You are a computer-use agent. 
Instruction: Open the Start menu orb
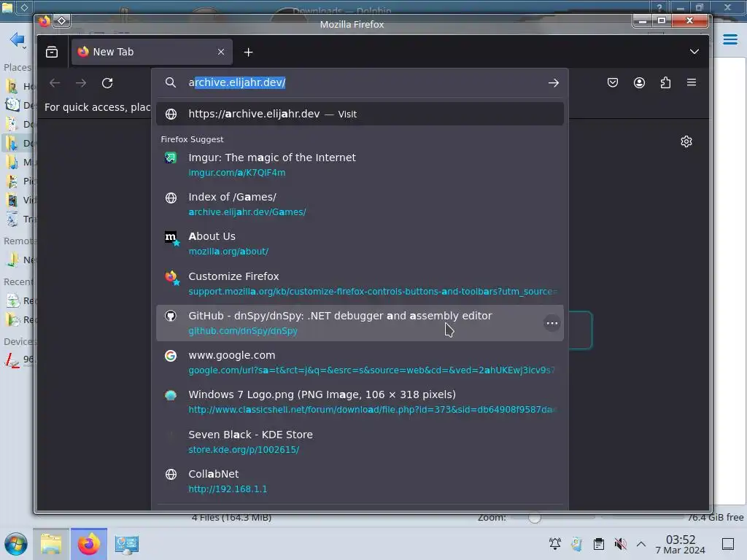pyautogui.click(x=16, y=544)
